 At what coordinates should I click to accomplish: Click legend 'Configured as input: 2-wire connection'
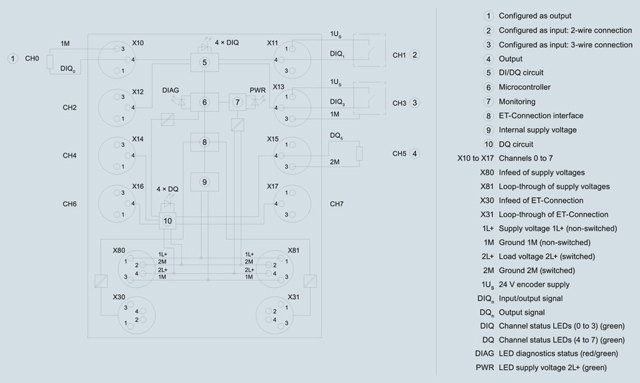565,30
